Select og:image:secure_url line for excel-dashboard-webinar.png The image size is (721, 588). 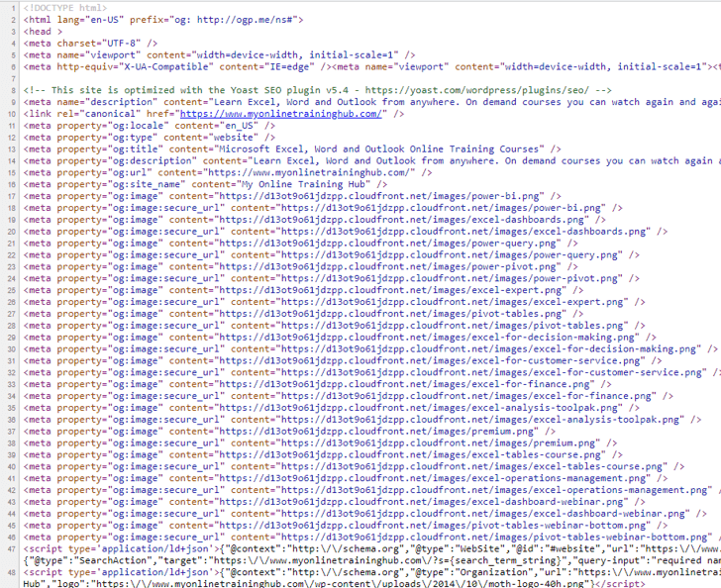pyautogui.click(x=365, y=514)
